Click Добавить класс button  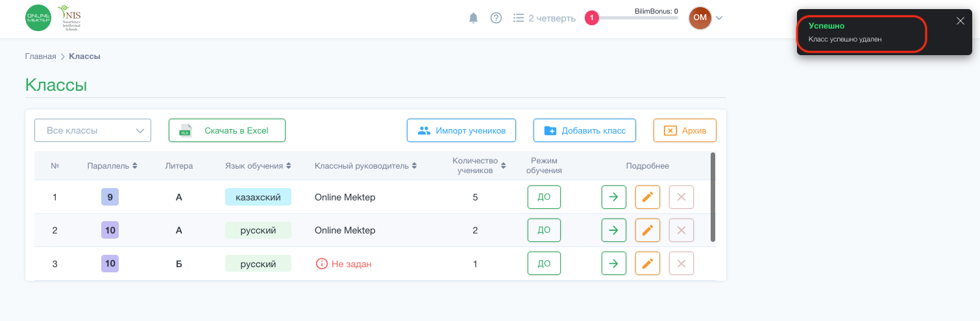click(x=585, y=130)
